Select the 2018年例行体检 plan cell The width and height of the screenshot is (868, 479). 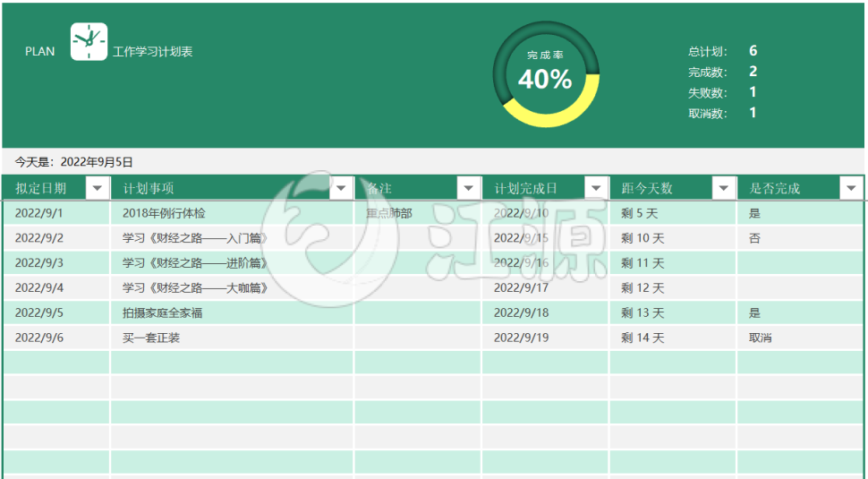[x=164, y=213]
